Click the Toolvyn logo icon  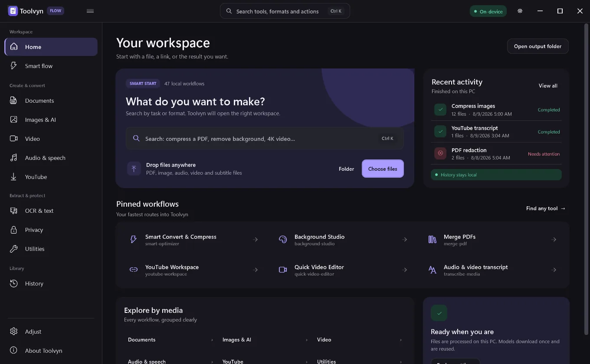13,11
